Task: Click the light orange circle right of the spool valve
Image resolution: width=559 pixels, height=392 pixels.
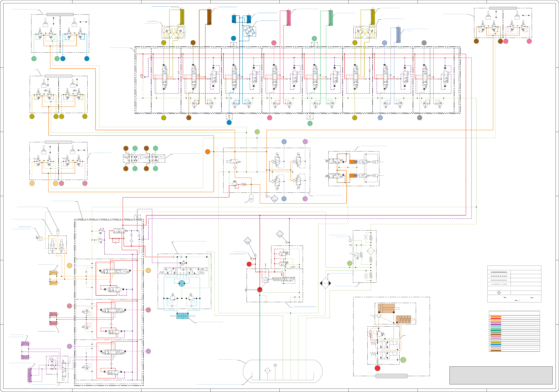Action: tap(148, 271)
